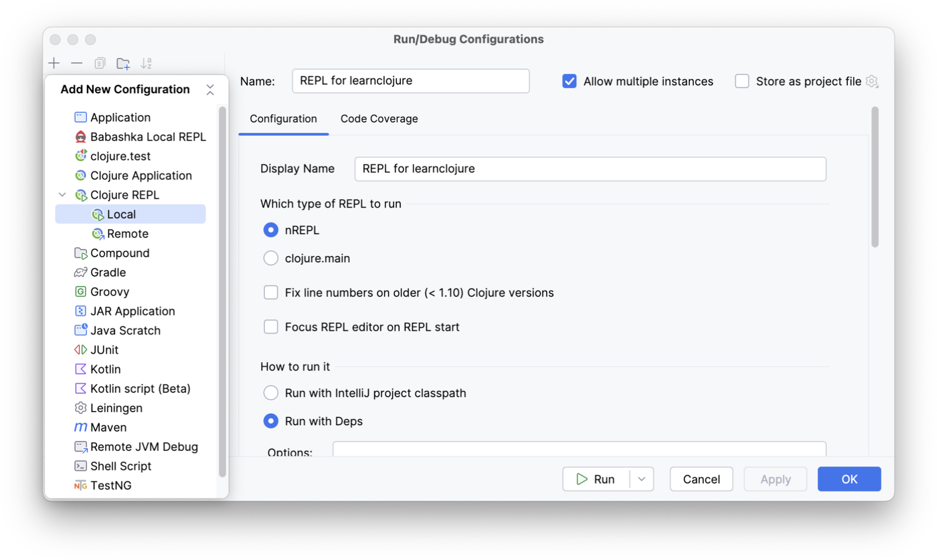Switch to the Configuration tab

tap(283, 119)
